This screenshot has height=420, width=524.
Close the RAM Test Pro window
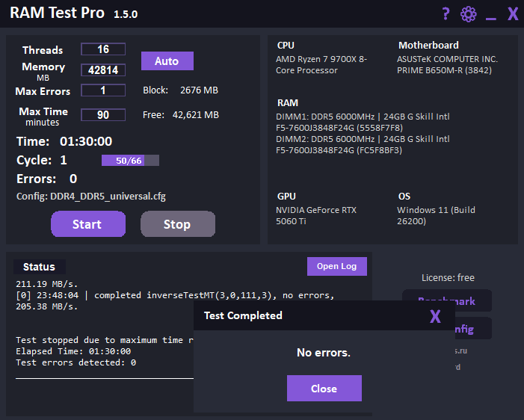[x=513, y=14]
